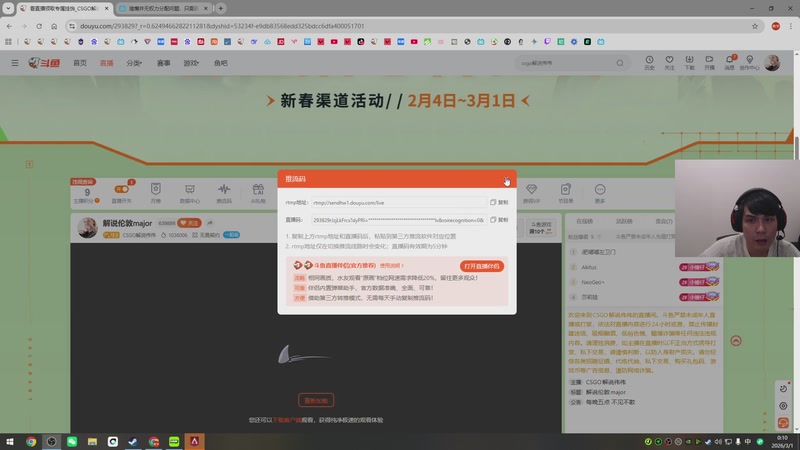Toggle the 直播开关 switch
800x450 pixels.
[x=121, y=189]
